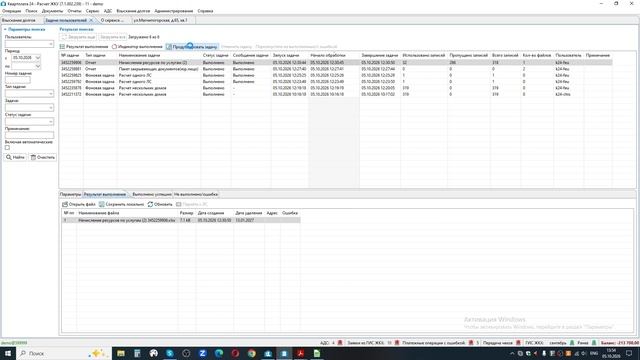The height and width of the screenshot is (360, 640).
Task: Open the Администрирование menu
Action: coord(173,11)
